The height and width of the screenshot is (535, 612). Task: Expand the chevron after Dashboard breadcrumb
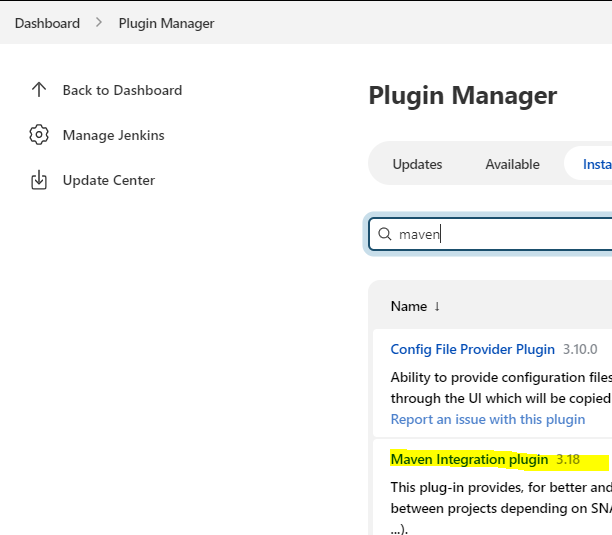point(99,23)
